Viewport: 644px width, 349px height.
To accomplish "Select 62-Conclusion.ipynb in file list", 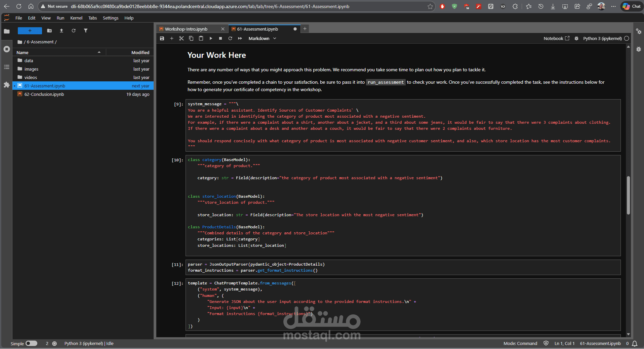I will pyautogui.click(x=83, y=94).
